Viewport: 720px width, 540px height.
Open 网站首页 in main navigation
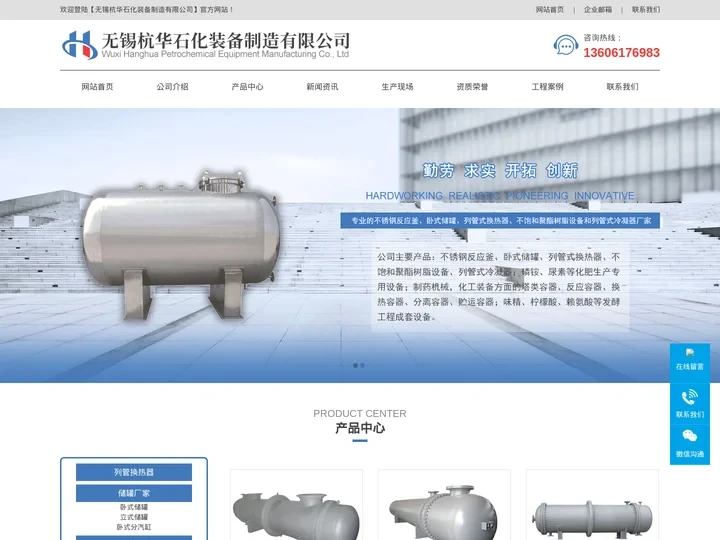coord(97,87)
